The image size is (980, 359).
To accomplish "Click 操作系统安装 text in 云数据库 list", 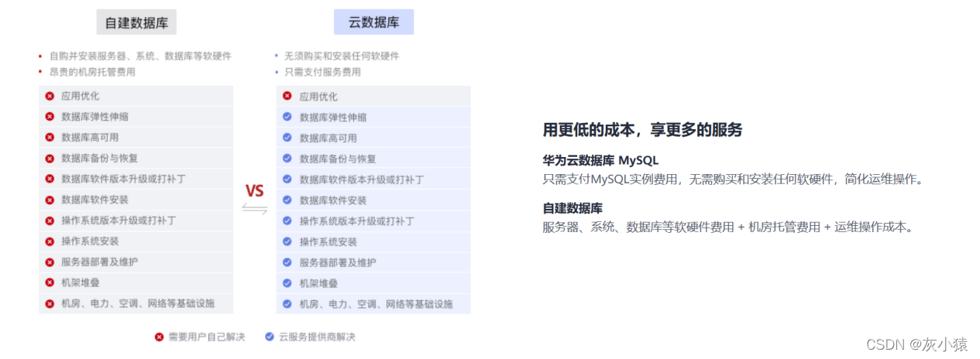I will coord(328,241).
